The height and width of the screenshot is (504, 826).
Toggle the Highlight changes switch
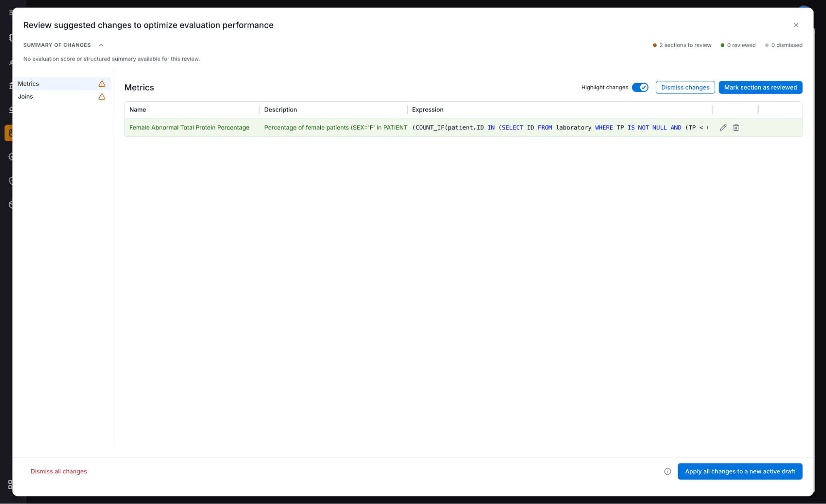click(640, 88)
